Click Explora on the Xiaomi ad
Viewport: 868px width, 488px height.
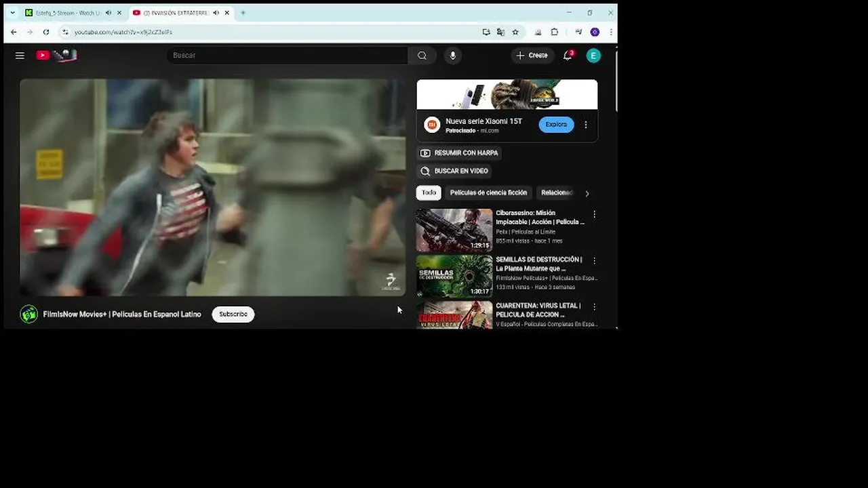tap(556, 125)
